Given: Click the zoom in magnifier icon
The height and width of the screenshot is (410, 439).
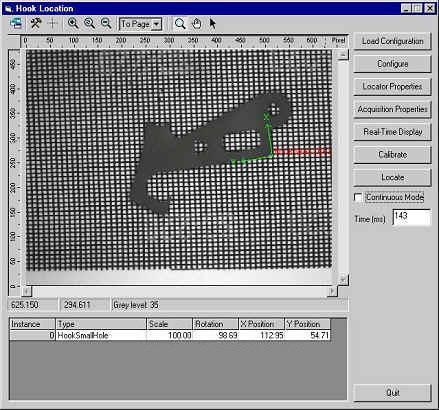Looking at the screenshot, I should pyautogui.click(x=73, y=23).
